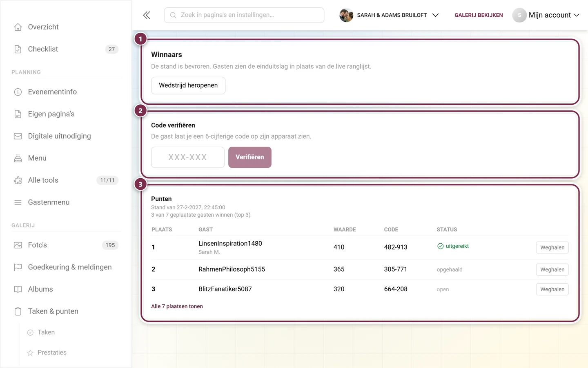The height and width of the screenshot is (368, 588).
Task: Click the code 664-208 in the table
Action: [x=396, y=289]
